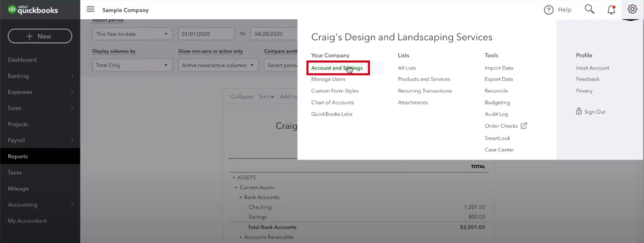The height and width of the screenshot is (243, 644).
Task: Open the Select period compare dropdown
Action: (x=281, y=65)
